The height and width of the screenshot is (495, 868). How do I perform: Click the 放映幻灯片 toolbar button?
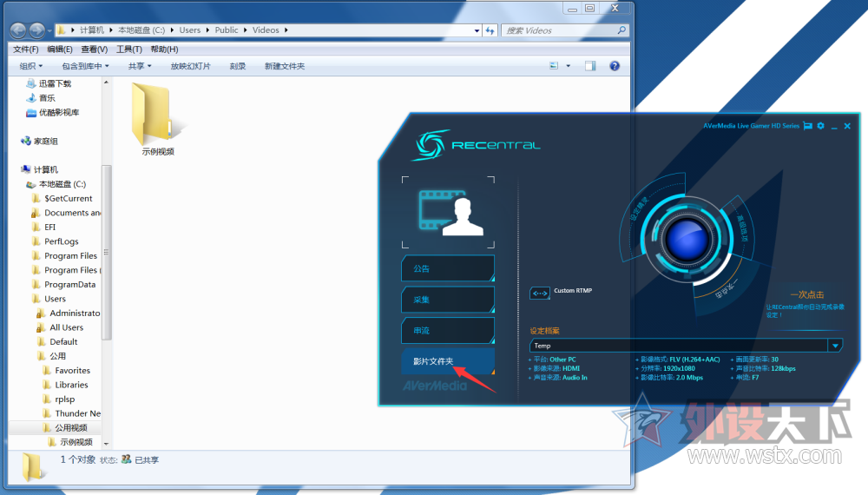point(190,66)
